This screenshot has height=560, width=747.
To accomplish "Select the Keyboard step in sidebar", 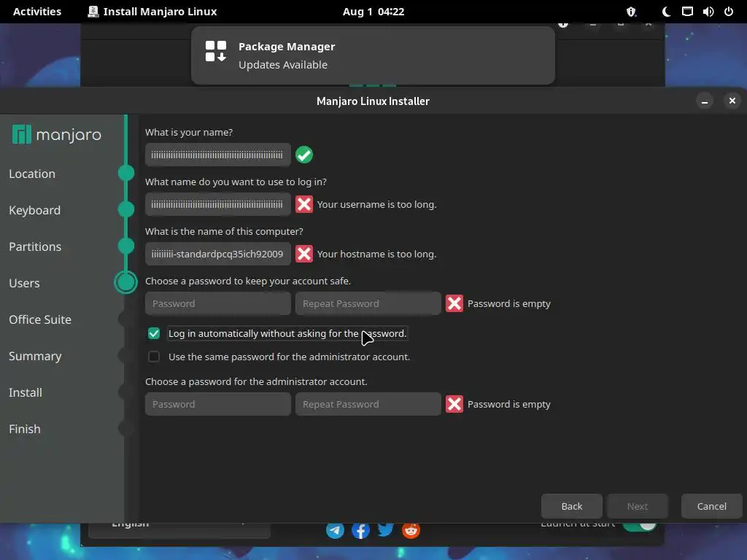I will 35,210.
